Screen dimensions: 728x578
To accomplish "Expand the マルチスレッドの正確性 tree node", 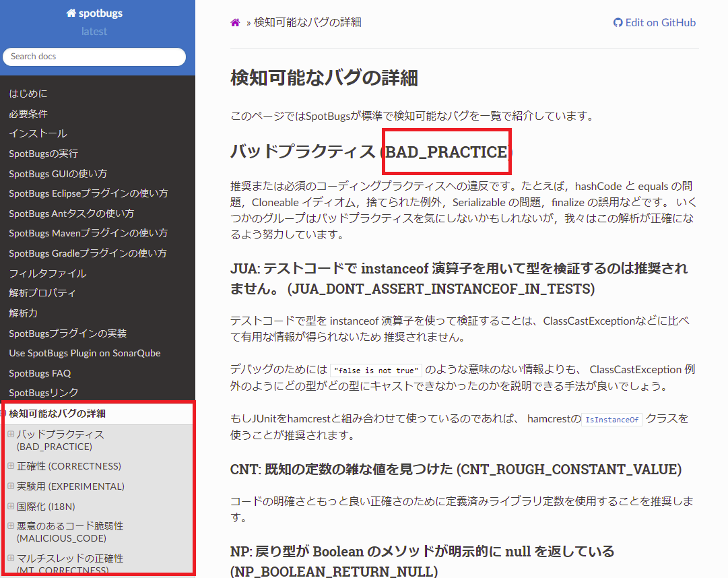I will [11, 558].
